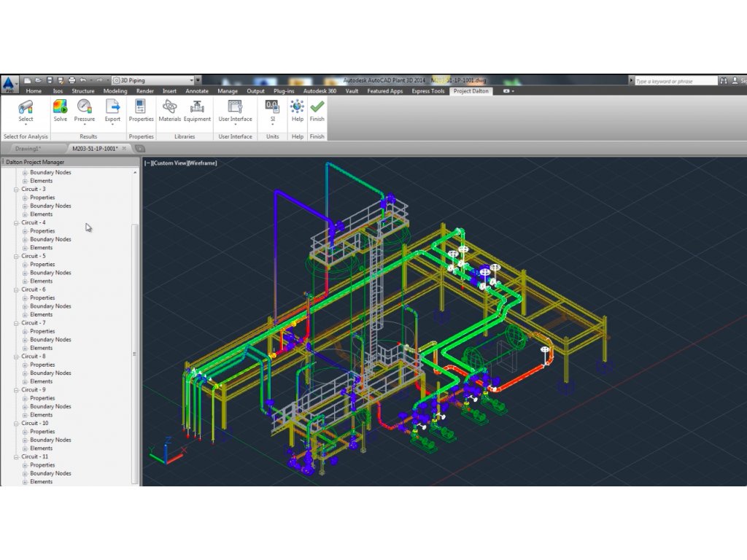Switch to the Home ribbon tab

34,91
